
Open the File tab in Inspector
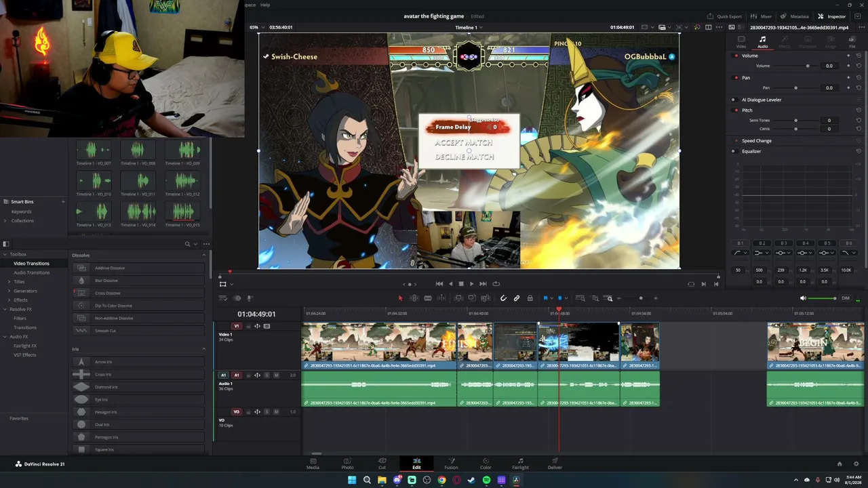(x=852, y=42)
